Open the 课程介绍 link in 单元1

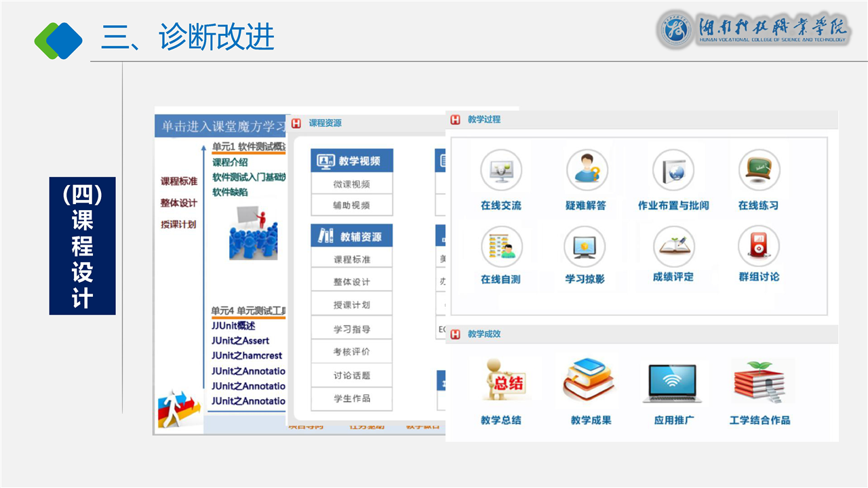point(230,163)
